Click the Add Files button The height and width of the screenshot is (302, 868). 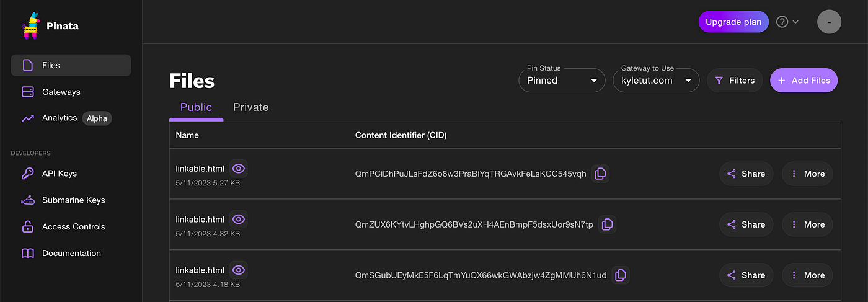pyautogui.click(x=804, y=81)
